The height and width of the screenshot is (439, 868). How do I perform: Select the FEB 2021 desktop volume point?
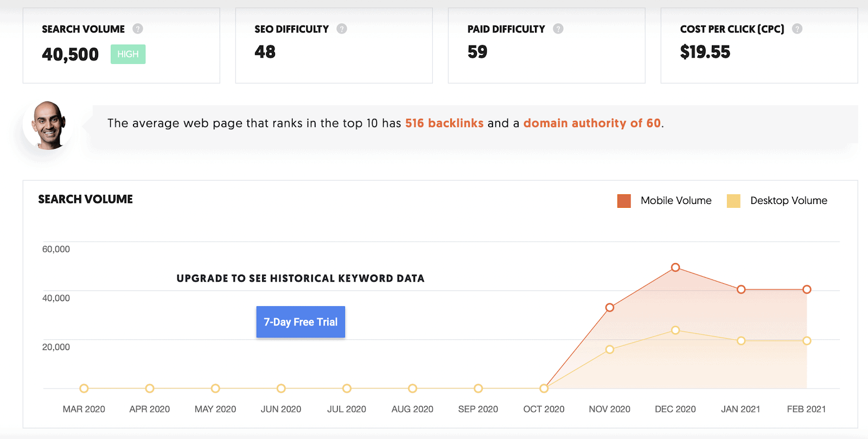tap(807, 341)
